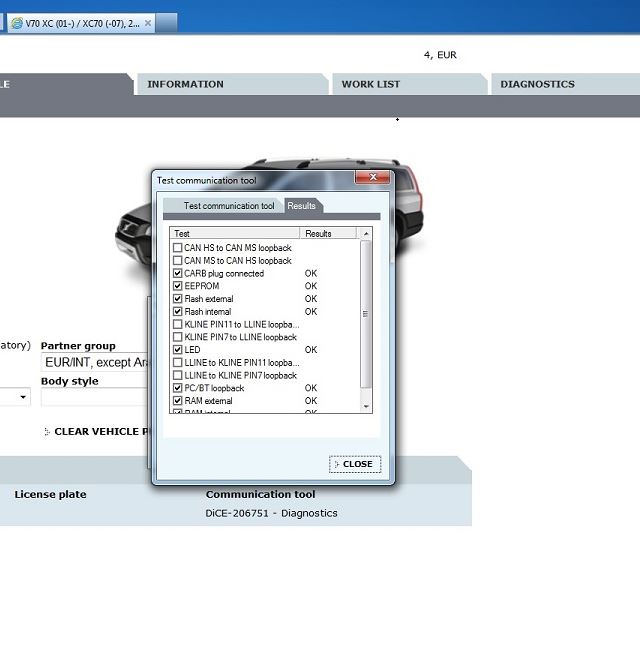Check KLINE PIN7 to LLINE loopback
This screenshot has height=660, width=640.
click(x=178, y=337)
